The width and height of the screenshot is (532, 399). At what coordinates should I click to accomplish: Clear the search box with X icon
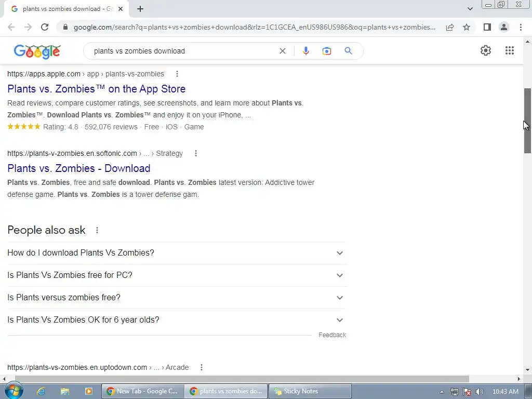283,51
